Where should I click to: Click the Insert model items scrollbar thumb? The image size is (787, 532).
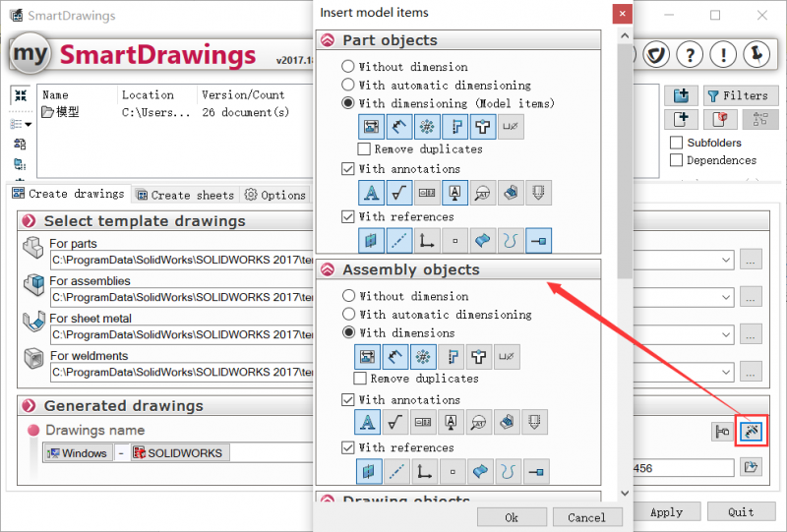pyautogui.click(x=625, y=160)
